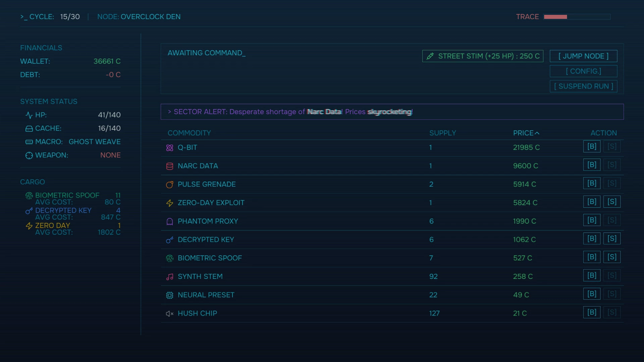Click the Macro keyboard icon
Viewport: 644px width, 362px height.
29,142
